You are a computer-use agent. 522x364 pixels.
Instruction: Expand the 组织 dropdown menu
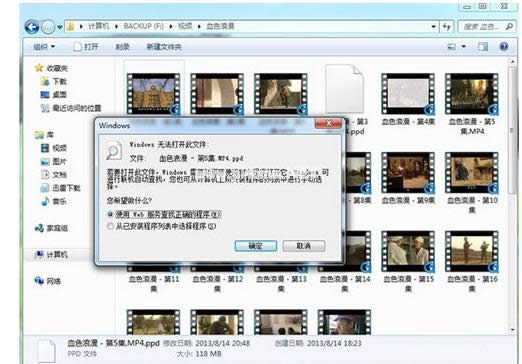click(x=44, y=47)
